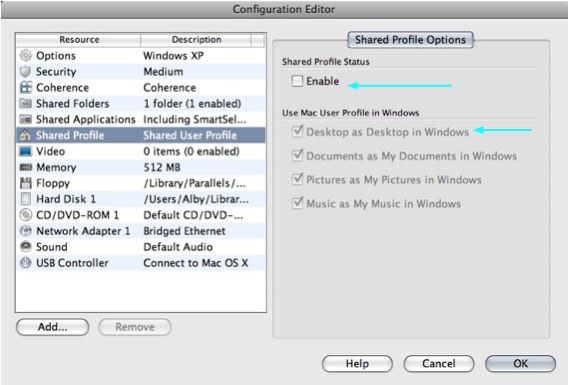Viewport: 568px width, 385px height.
Task: Click the 'Default Audio' description
Action: pyautogui.click(x=178, y=247)
